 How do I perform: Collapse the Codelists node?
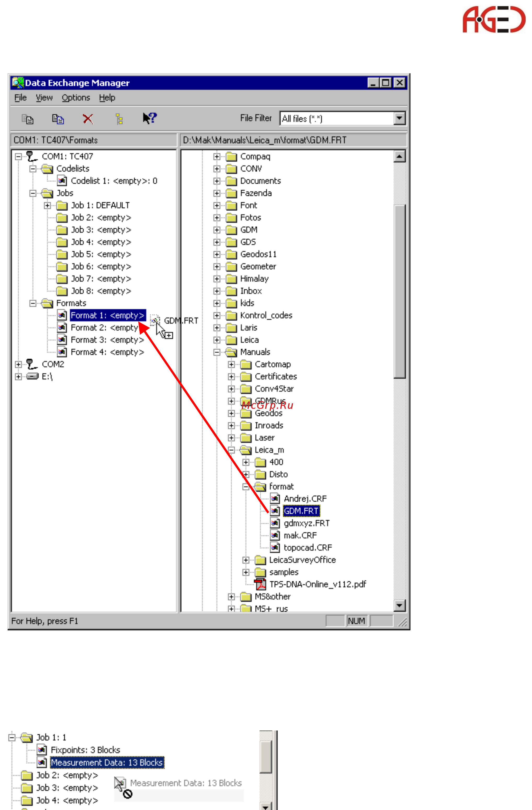pos(33,169)
